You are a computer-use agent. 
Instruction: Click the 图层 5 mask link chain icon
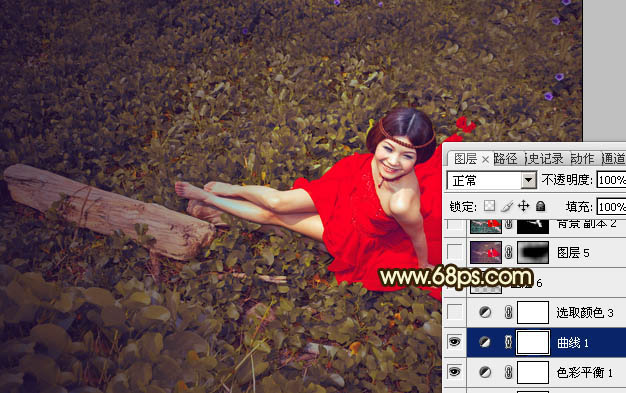509,252
